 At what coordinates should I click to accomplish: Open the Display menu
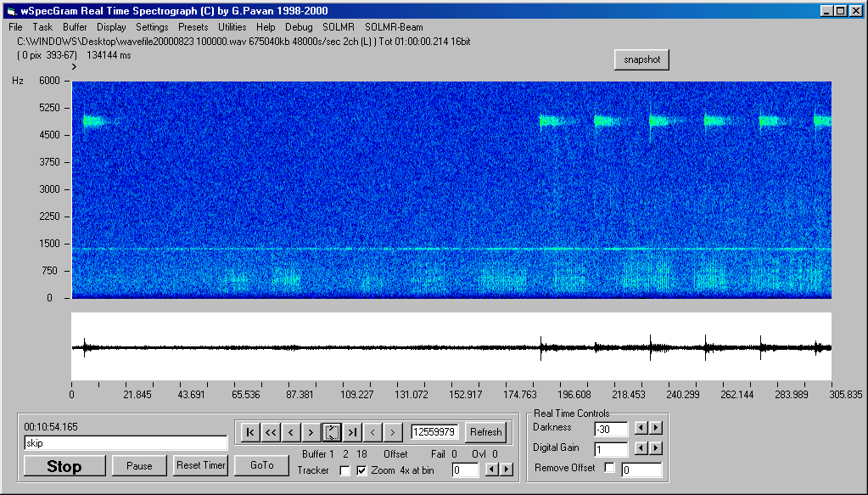coord(111,27)
